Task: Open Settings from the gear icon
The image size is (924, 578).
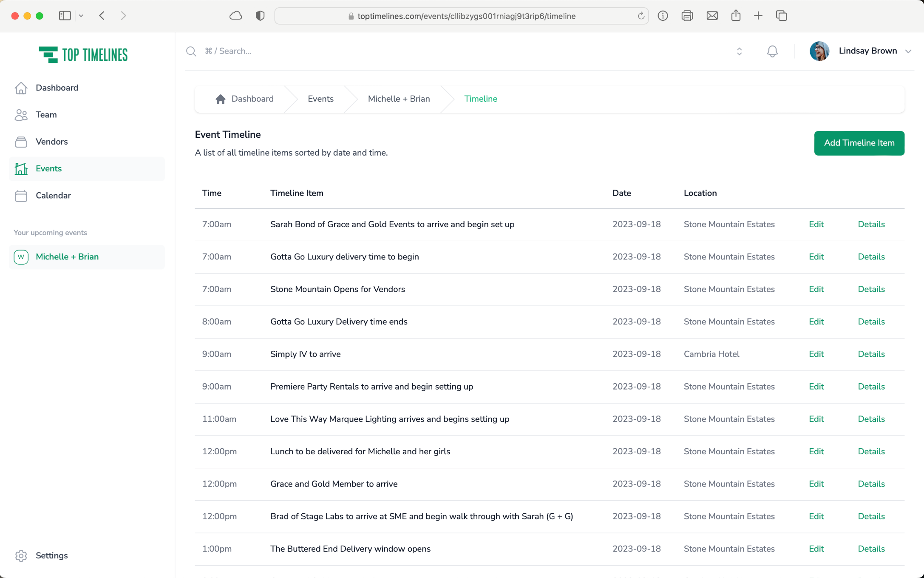Action: (x=21, y=555)
